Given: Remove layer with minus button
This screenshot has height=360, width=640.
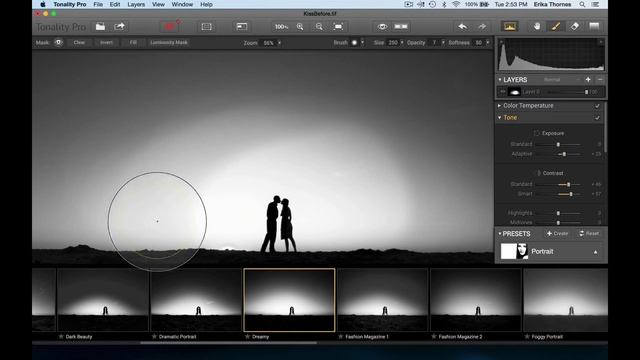Looking at the screenshot, I should click(x=600, y=80).
